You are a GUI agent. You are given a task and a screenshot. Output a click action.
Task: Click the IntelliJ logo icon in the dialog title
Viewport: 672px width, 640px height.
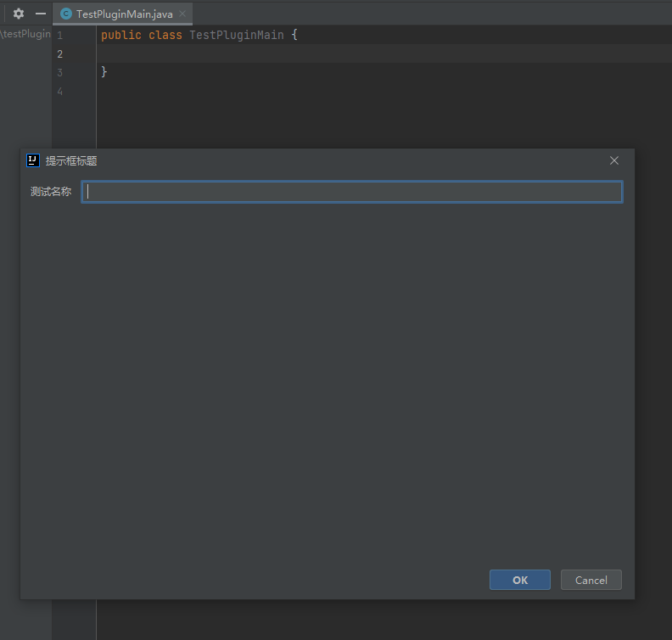pyautogui.click(x=33, y=160)
